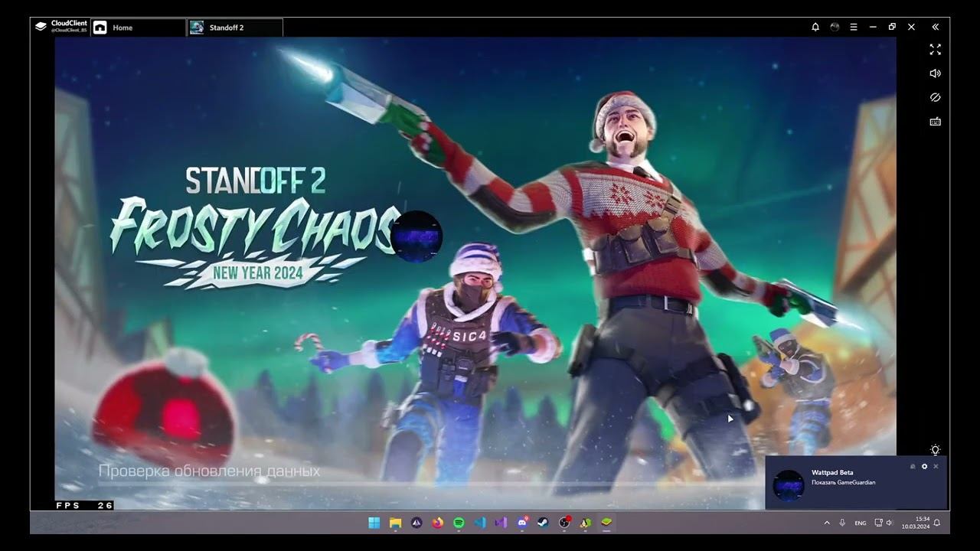Open Discord from the taskbar
Viewport: 980px width, 551px height.
pos(522,523)
